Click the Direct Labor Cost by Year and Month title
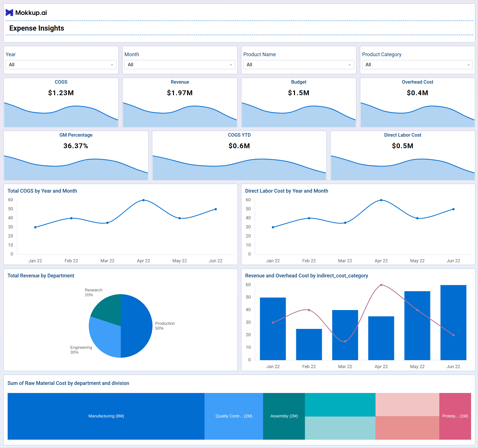 point(286,191)
